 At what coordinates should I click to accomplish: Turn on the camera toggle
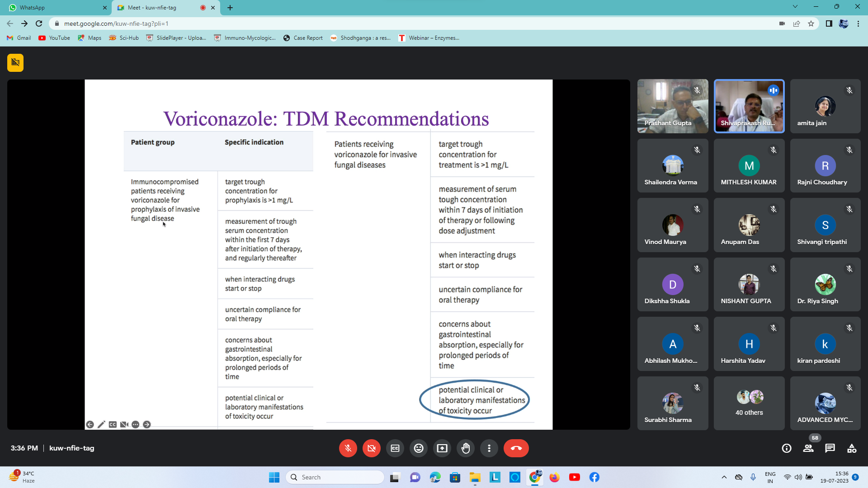371,448
